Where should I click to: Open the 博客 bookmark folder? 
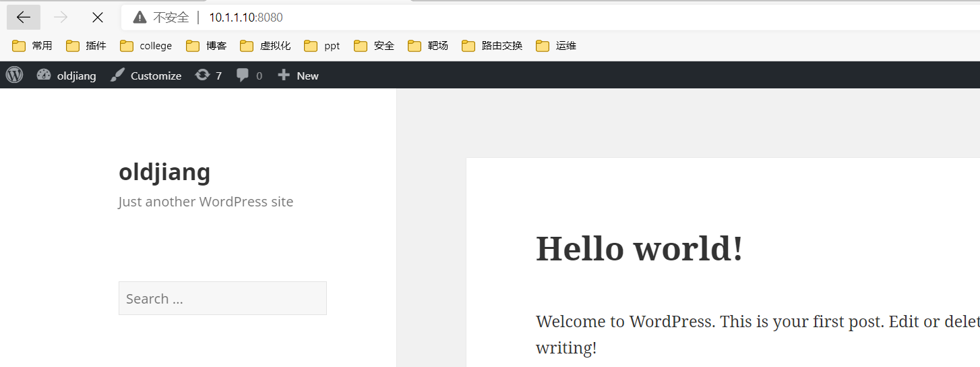pos(206,46)
